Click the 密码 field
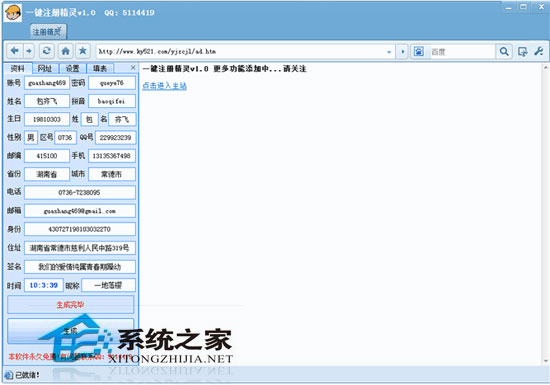 (x=112, y=83)
